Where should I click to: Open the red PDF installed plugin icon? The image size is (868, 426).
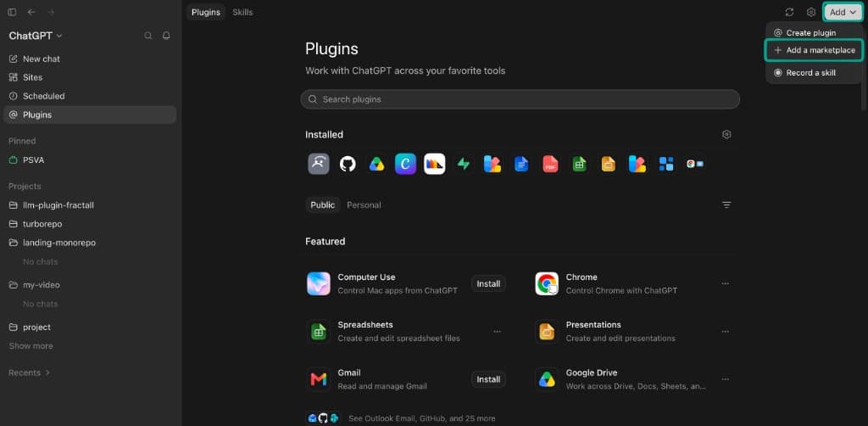pyautogui.click(x=550, y=164)
